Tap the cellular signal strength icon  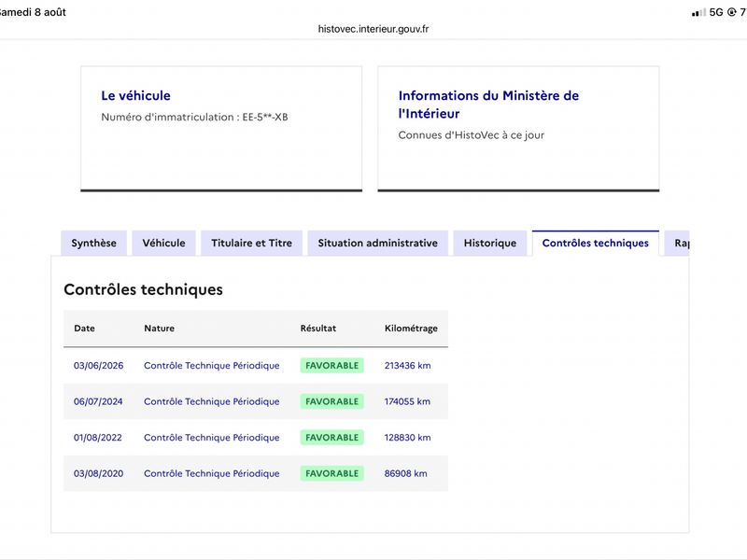698,12
